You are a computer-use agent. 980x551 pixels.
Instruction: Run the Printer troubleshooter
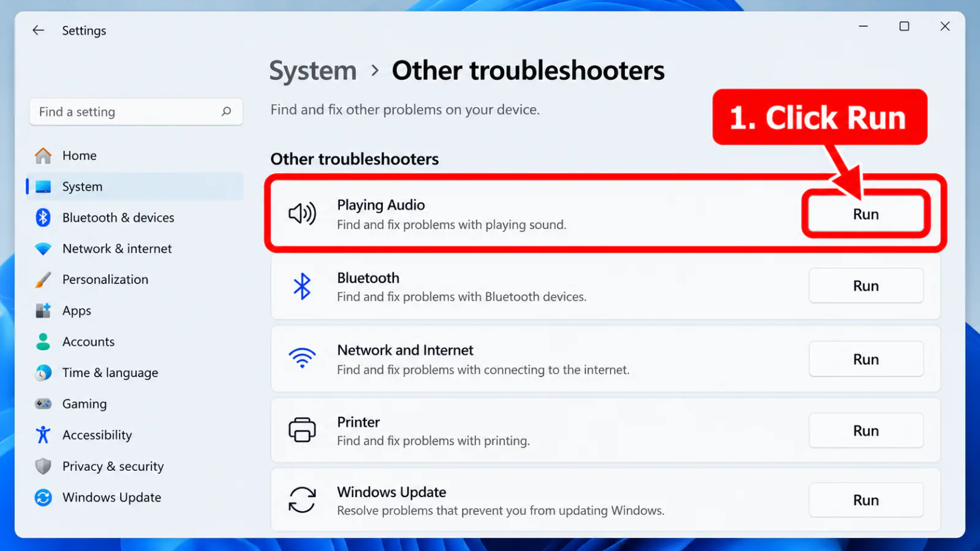coord(865,431)
